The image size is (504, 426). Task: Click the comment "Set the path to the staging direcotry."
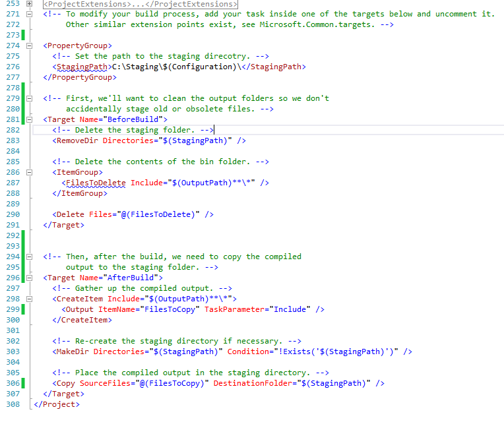162,56
